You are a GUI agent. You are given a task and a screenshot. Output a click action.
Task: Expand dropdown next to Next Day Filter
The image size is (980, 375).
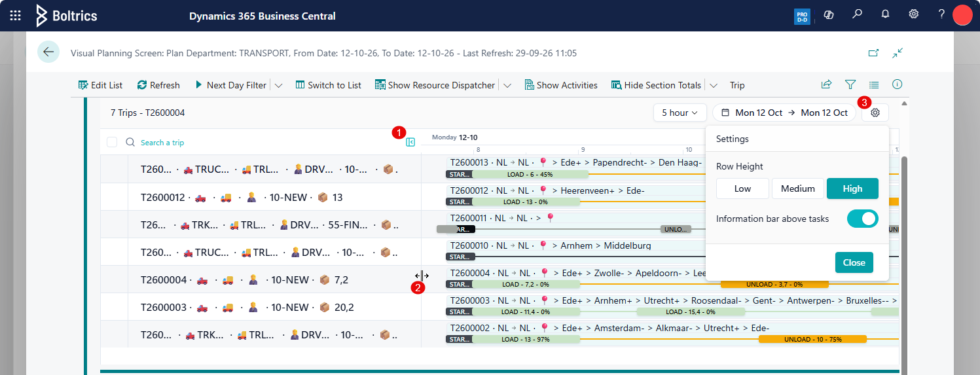[x=278, y=85]
